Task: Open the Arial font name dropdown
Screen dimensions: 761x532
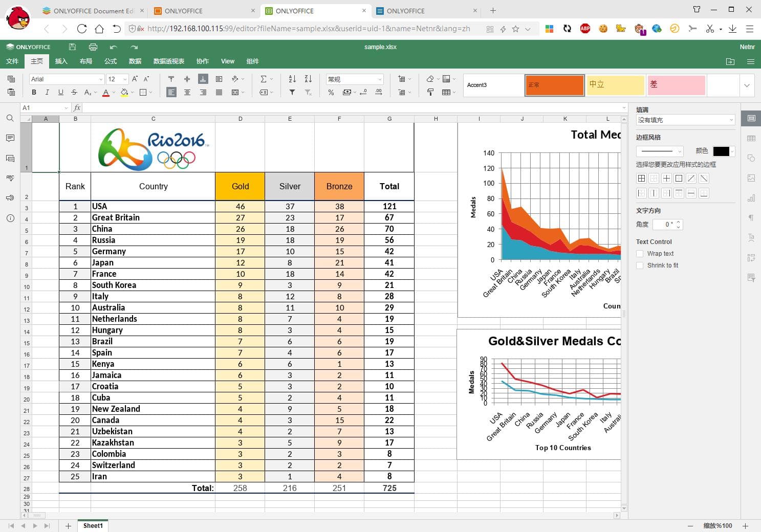Action: (100, 79)
